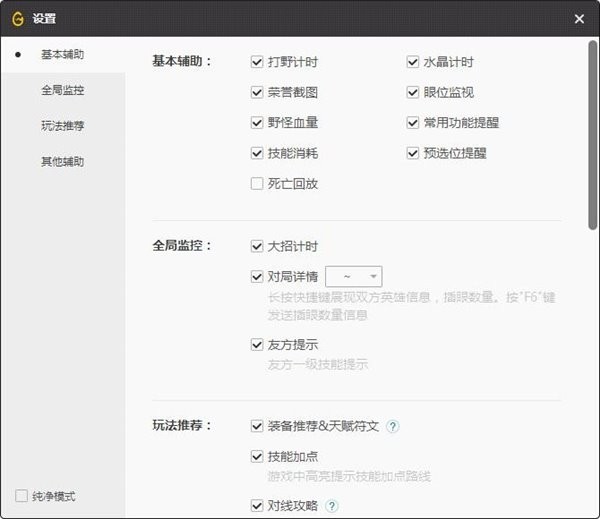Screen dimensions: 600x519
Task: Open the 对局详情 hotkey dropdown
Action: point(354,276)
